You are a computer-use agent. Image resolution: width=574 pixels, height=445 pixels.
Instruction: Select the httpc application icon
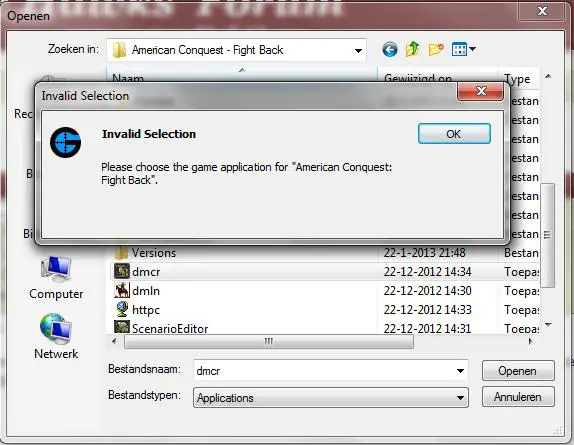pos(122,309)
